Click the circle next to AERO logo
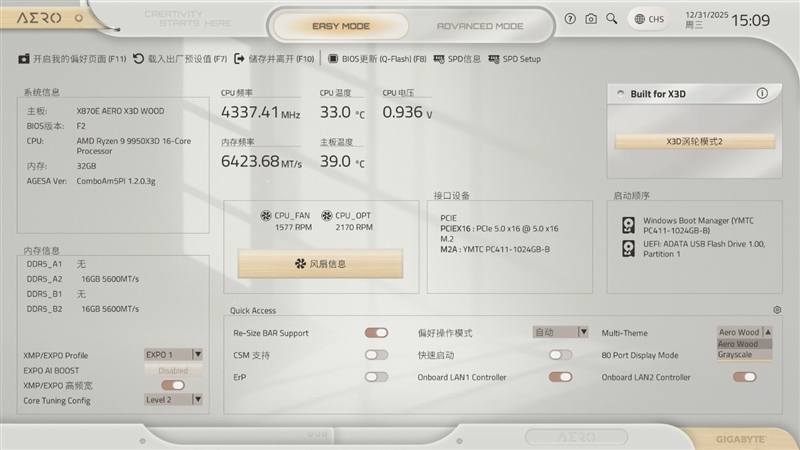The height and width of the screenshot is (450, 800). [79, 18]
